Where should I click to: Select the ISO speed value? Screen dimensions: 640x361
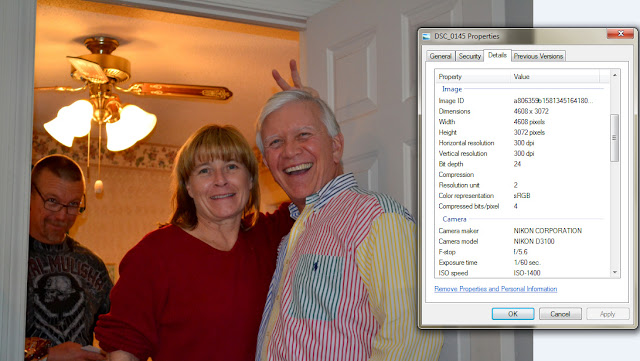527,273
